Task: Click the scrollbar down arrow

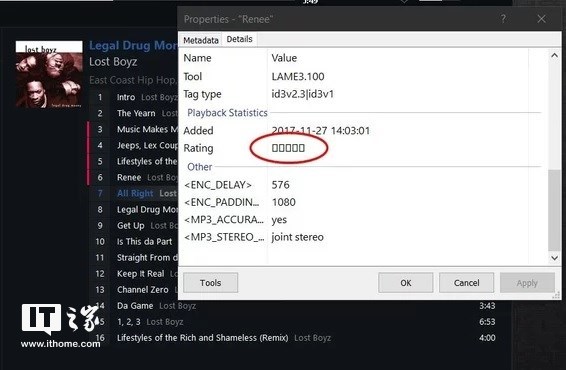Action: (x=554, y=258)
